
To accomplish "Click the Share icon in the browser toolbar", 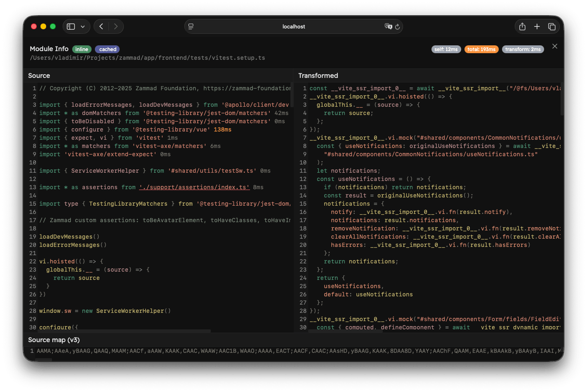I will pos(522,26).
